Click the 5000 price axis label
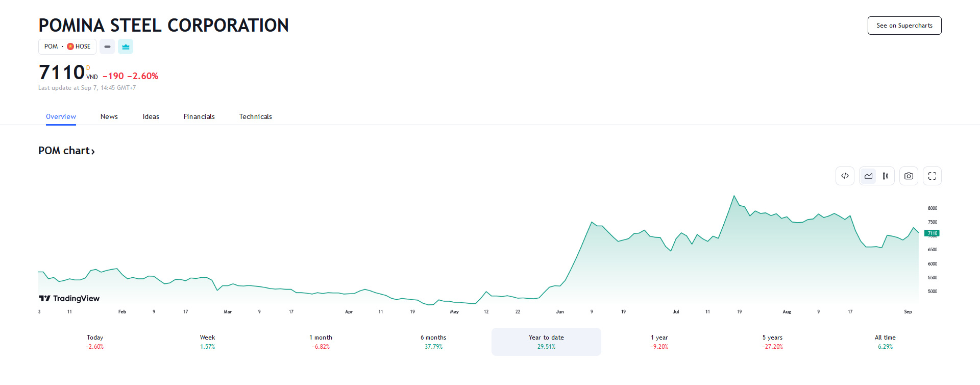Viewport: 980px width, 385px height. (933, 292)
